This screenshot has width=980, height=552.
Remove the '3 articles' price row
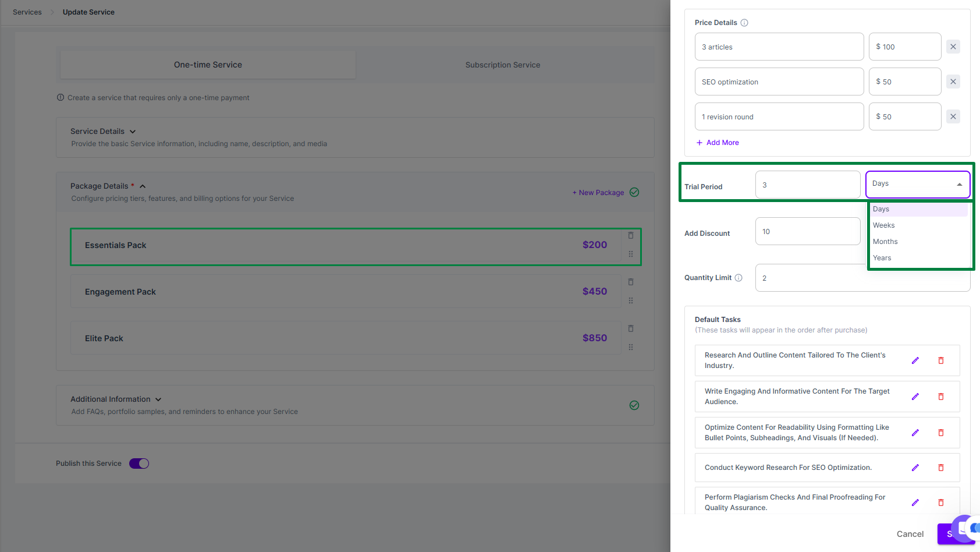click(x=953, y=47)
